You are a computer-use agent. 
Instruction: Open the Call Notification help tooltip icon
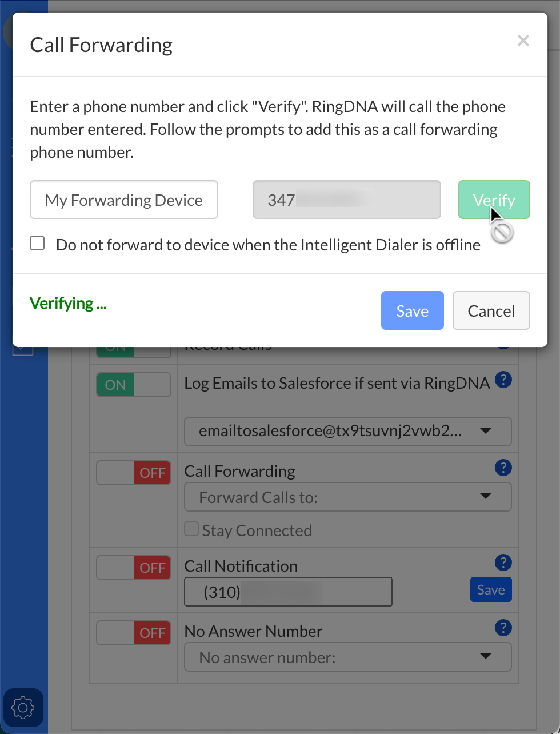coord(503,563)
